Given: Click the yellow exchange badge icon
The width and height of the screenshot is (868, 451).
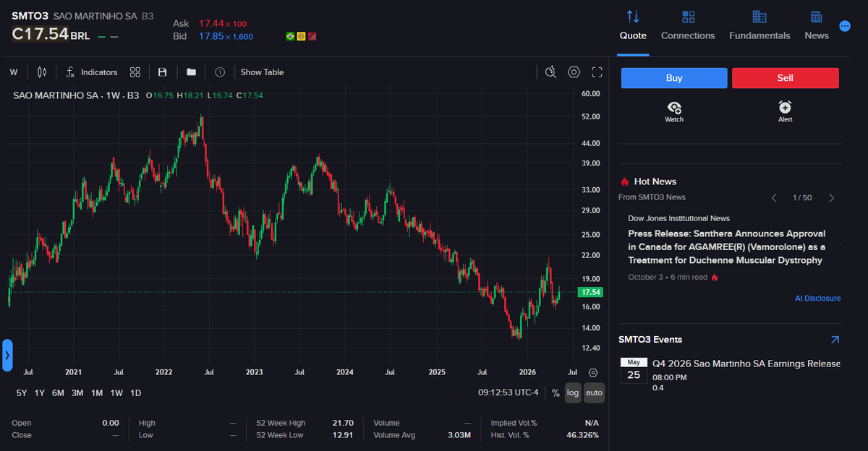Looking at the screenshot, I should (x=302, y=36).
